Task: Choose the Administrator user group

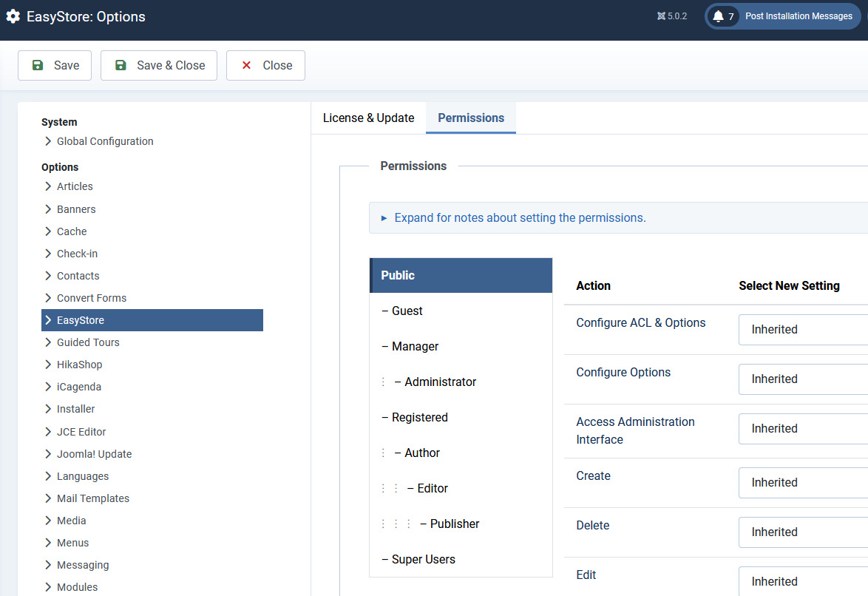Action: [x=440, y=382]
